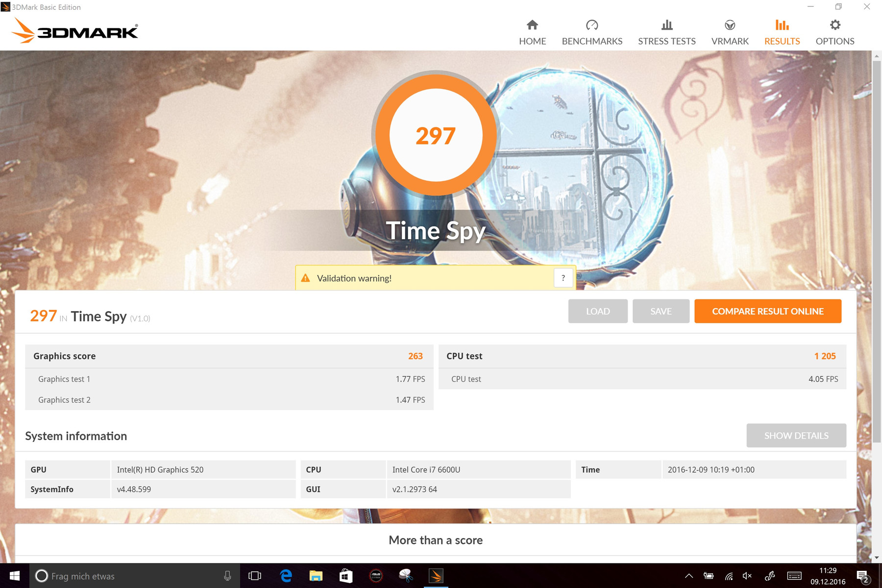
Task: Open the HOME section
Action: 532,33
